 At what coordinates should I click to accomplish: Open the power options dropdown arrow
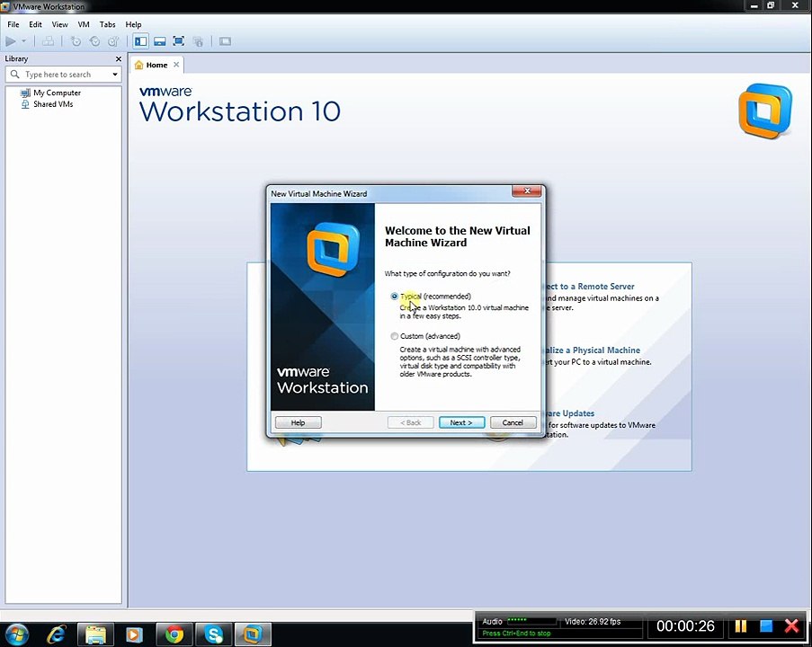(23, 41)
